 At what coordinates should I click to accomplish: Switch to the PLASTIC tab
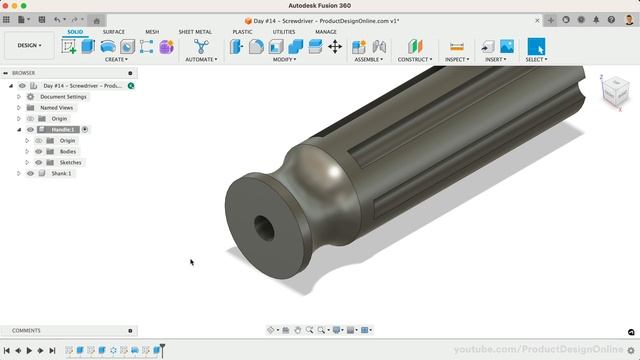tap(242, 32)
